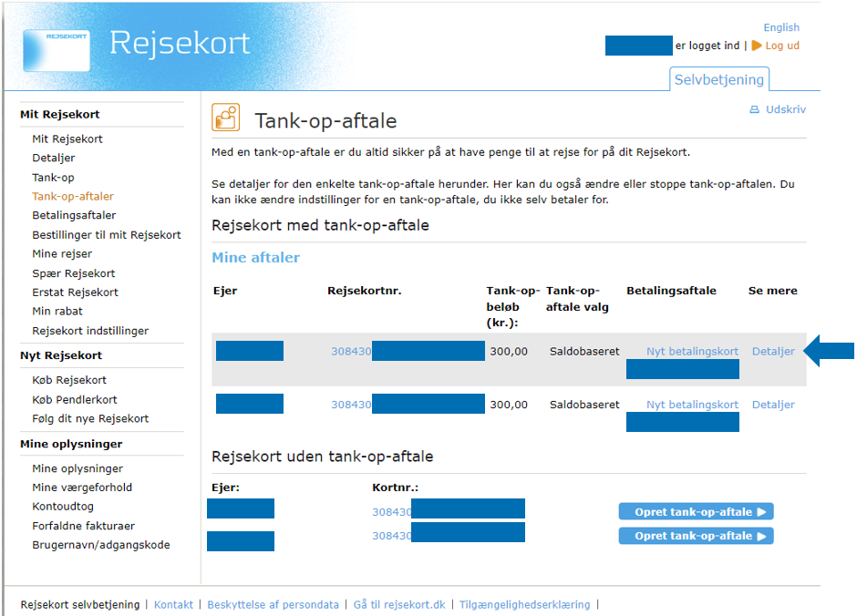Viewport: 857px width, 616px height.
Task: Open Detaljer for the first agreement
Action: [773, 352]
